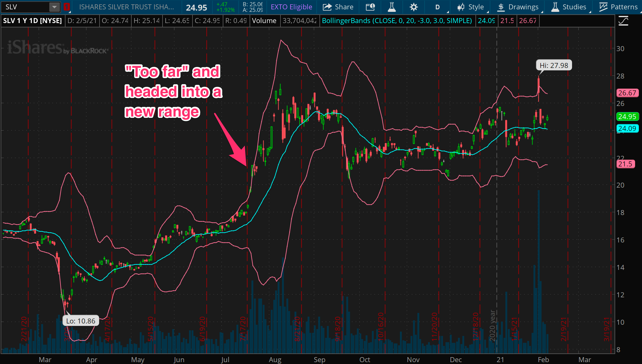
Task: Click the Aug label on time axis
Action: coord(275,360)
